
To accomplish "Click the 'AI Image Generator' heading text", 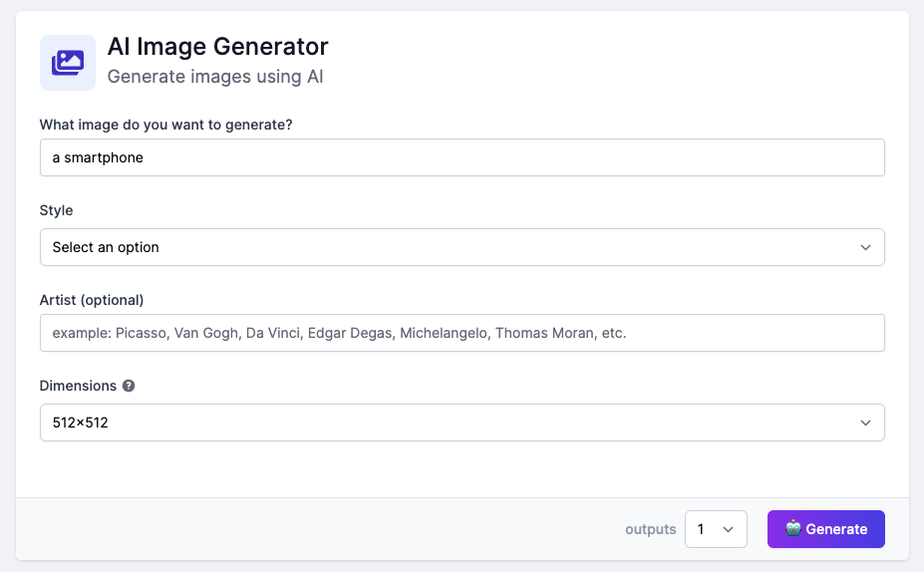I will point(217,46).
